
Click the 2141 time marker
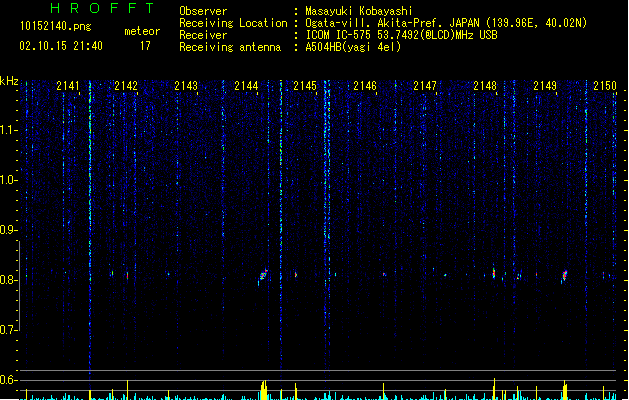(68, 86)
